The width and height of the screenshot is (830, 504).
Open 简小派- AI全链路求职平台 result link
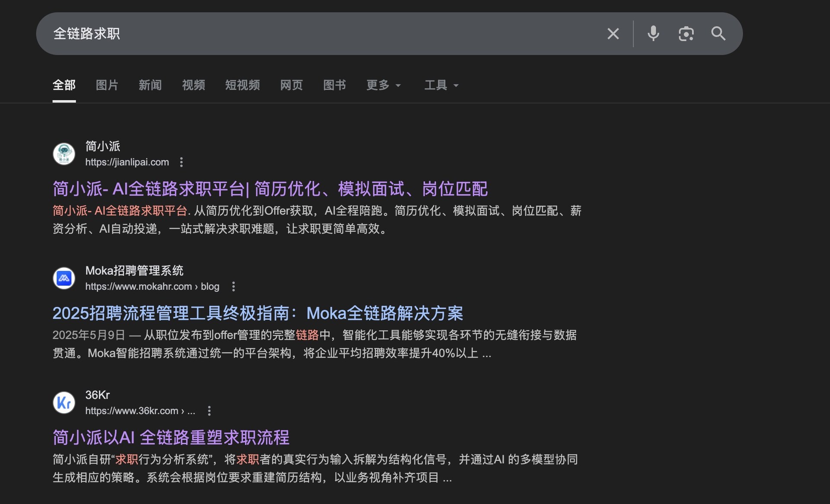270,189
